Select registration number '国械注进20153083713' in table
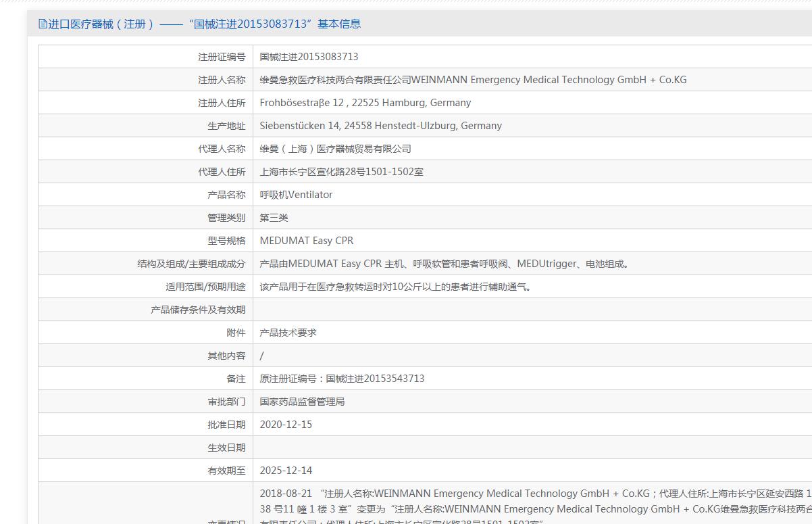The image size is (812, 524). click(x=309, y=57)
